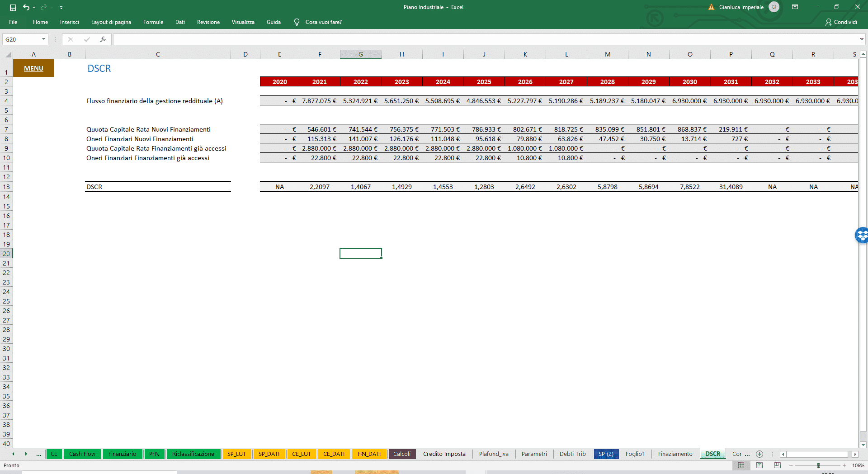Open Ribbon display options icon

(x=795, y=7)
